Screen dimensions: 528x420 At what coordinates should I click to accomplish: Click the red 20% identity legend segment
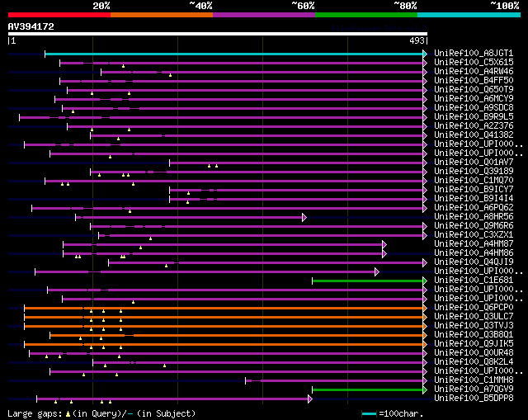click(59, 15)
